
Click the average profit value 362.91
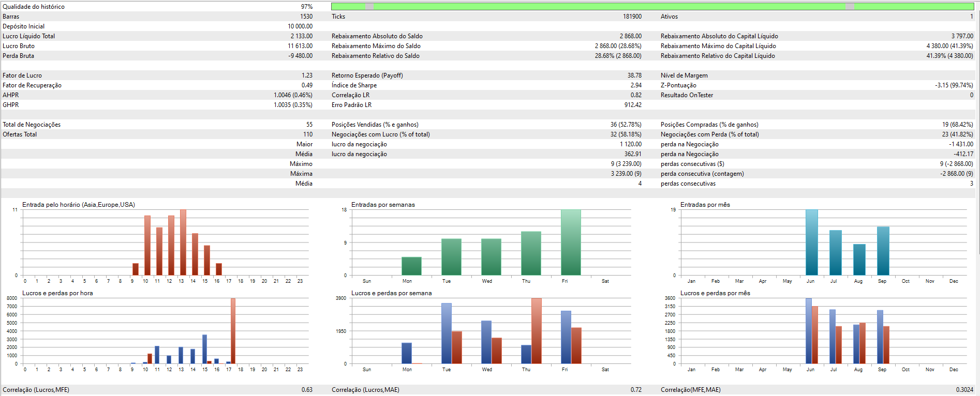click(x=633, y=154)
